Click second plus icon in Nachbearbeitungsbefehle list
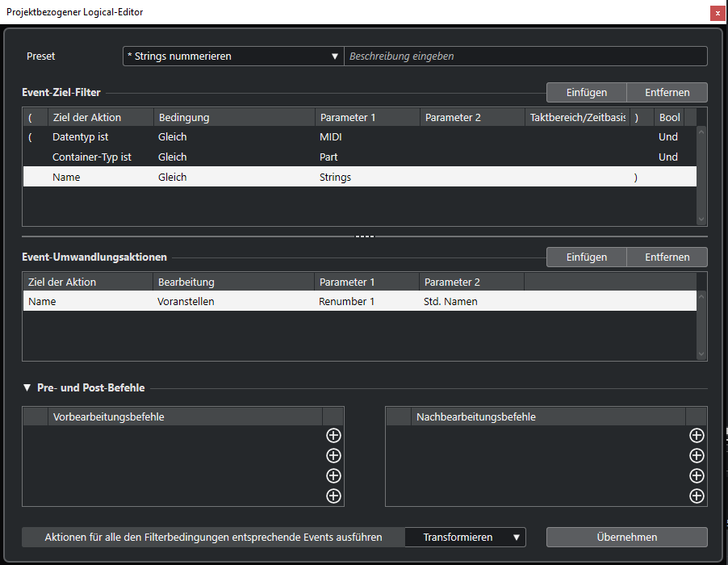This screenshot has height=565, width=728. (x=697, y=455)
